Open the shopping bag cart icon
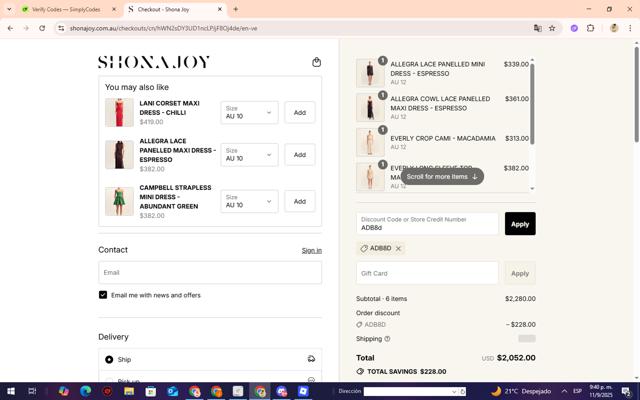Viewport: 640px width, 400px height. (x=316, y=62)
